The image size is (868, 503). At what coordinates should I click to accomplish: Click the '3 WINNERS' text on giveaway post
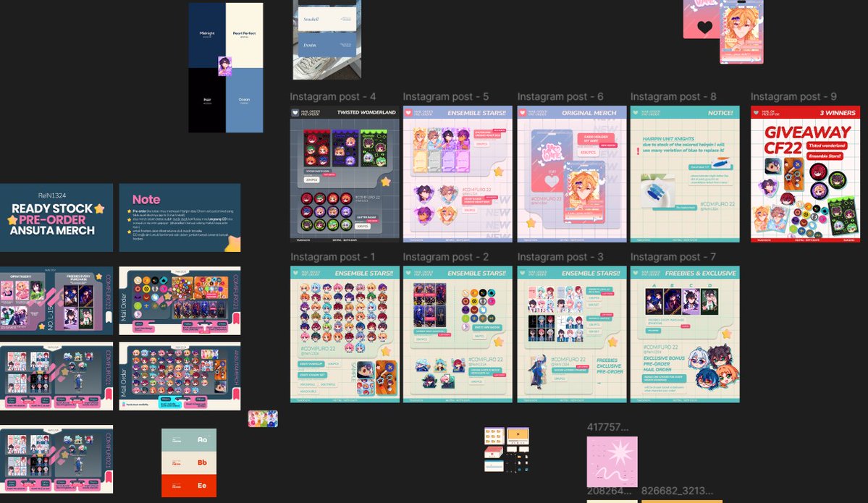[838, 113]
